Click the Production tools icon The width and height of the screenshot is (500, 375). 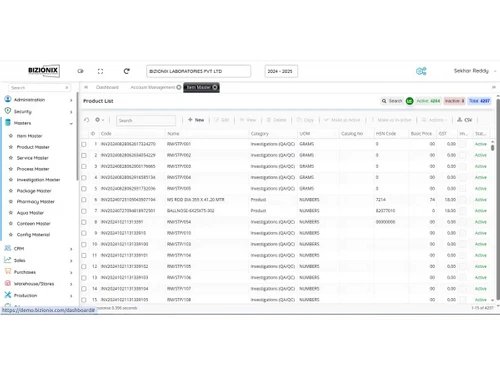[8, 295]
